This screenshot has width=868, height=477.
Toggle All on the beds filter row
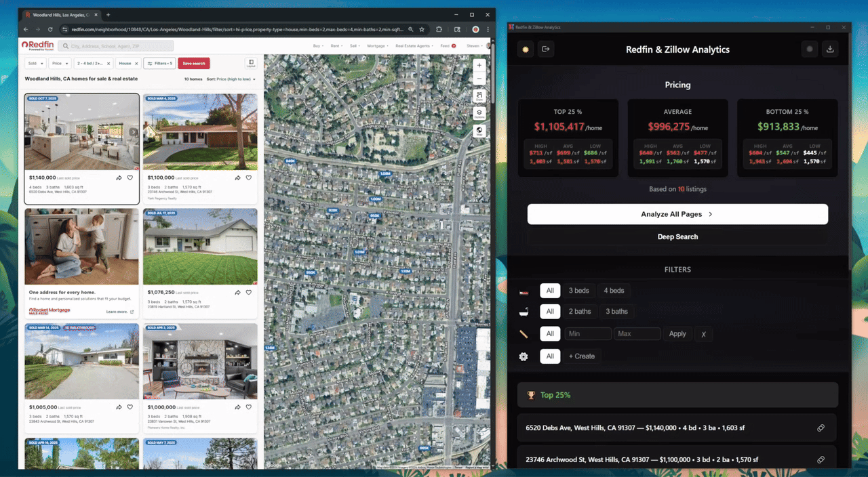tap(550, 290)
